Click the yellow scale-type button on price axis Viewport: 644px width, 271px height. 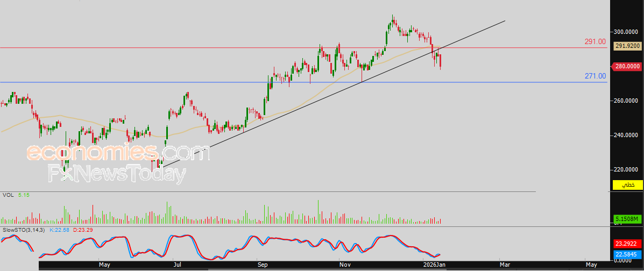[627, 185]
